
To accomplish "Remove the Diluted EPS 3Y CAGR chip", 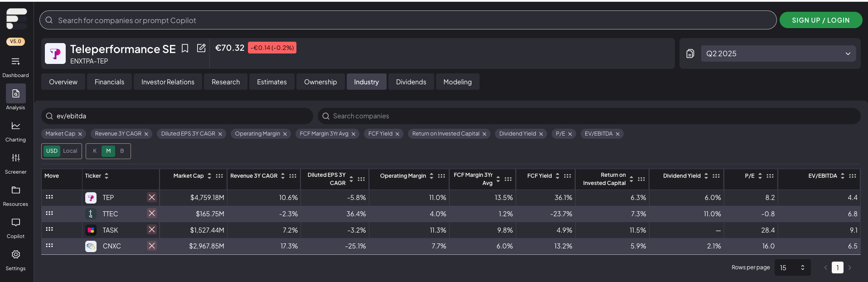I will 220,134.
